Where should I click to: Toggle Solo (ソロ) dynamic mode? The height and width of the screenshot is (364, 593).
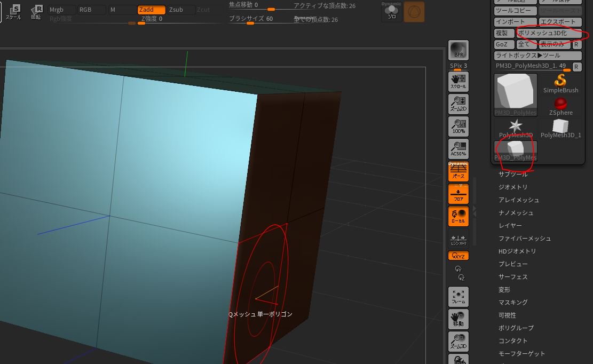coord(391,11)
